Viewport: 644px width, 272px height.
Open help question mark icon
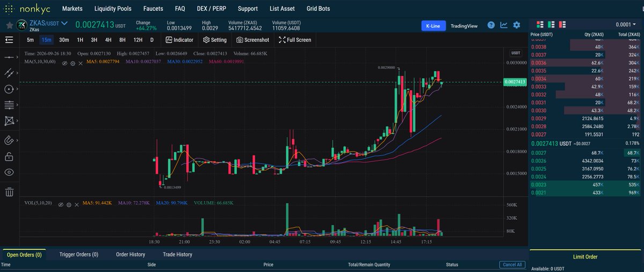(491, 25)
